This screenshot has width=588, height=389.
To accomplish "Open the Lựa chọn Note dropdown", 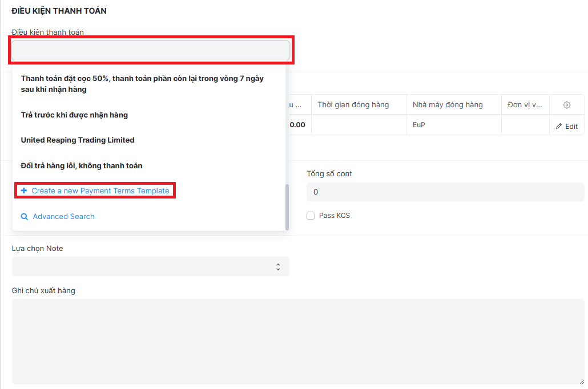I will [x=151, y=266].
